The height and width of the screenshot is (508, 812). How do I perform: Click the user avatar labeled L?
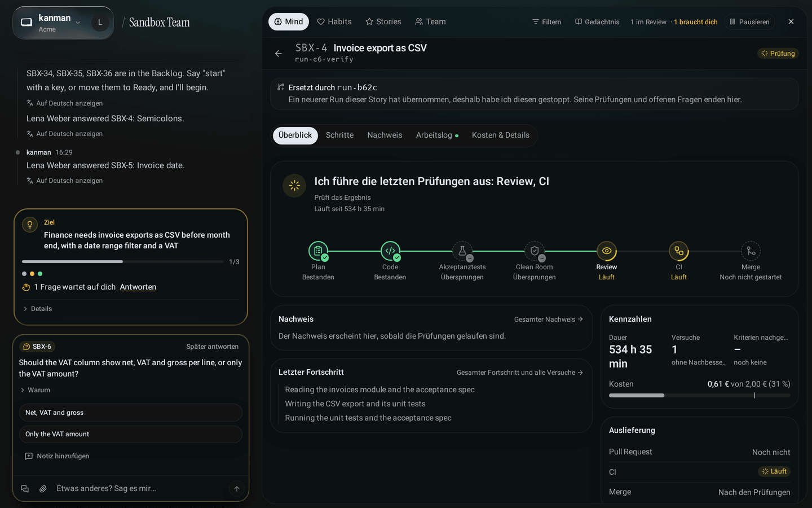[x=100, y=23]
